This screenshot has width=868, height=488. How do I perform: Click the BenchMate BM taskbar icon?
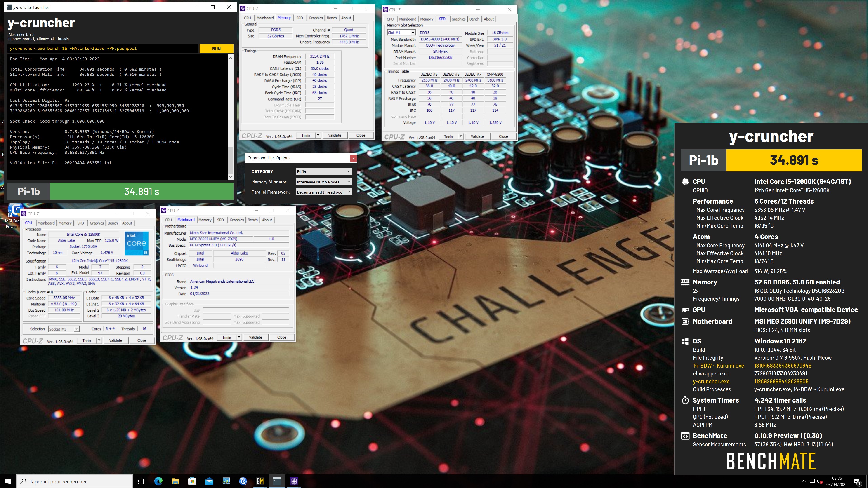260,481
